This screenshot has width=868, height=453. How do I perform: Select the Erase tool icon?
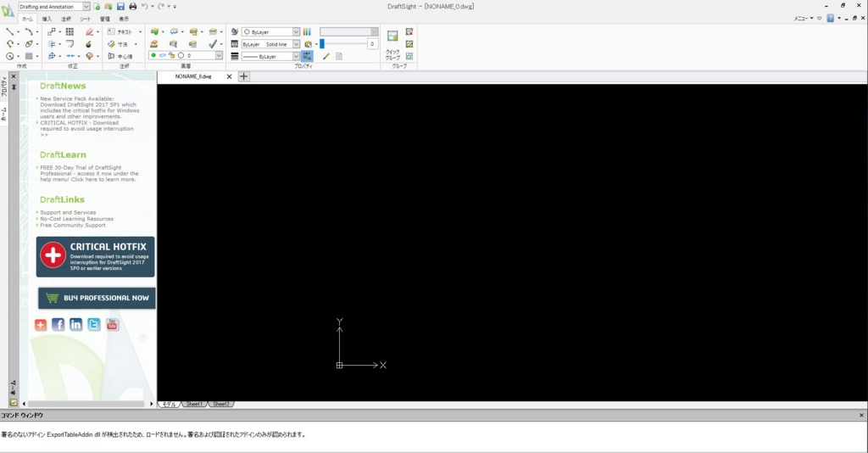click(89, 31)
